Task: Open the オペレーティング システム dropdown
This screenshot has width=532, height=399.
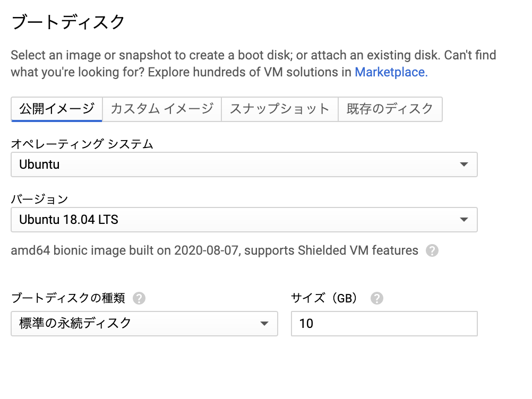Action: coord(244,164)
